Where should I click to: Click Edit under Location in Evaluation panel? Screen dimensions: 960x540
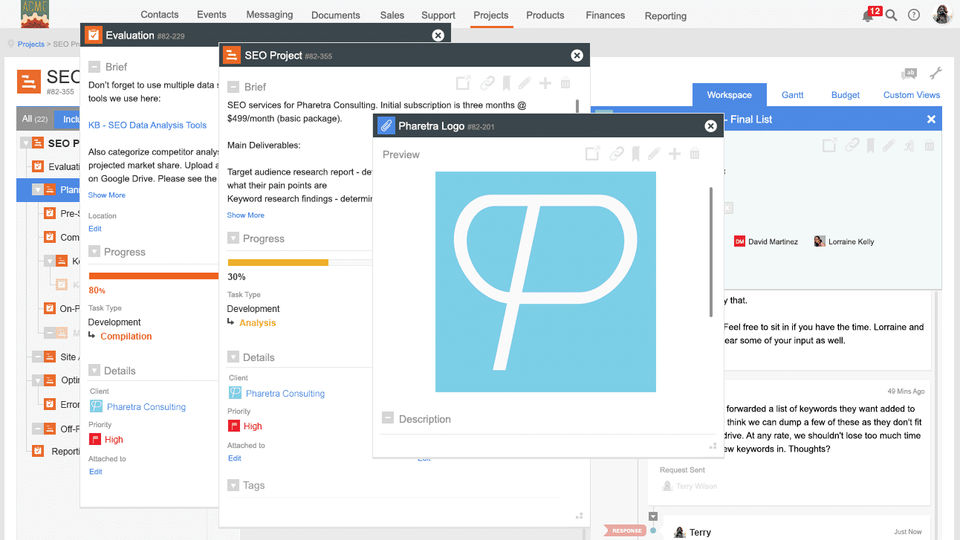tap(95, 228)
